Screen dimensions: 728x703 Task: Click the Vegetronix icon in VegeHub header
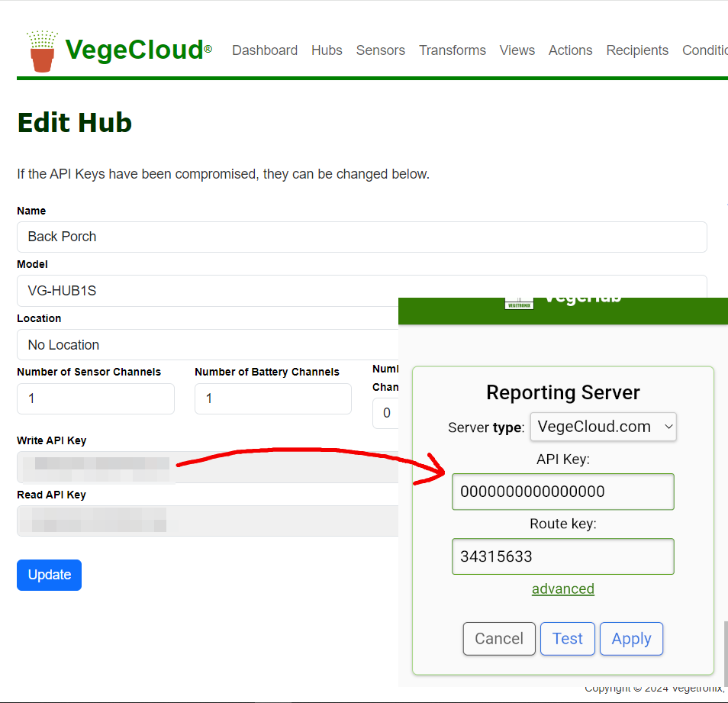[519, 304]
